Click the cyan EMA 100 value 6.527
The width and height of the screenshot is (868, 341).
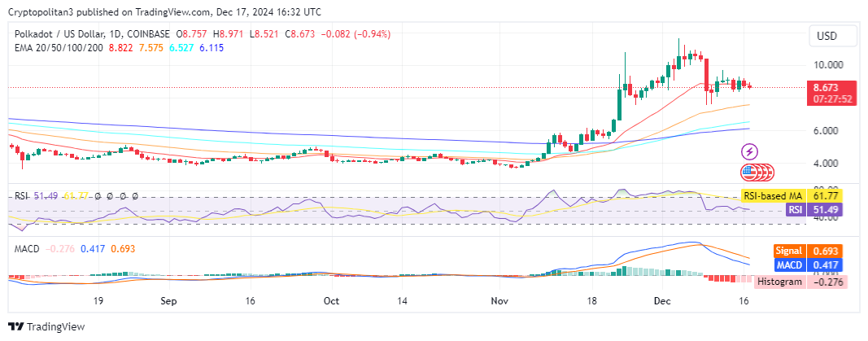[x=181, y=47]
